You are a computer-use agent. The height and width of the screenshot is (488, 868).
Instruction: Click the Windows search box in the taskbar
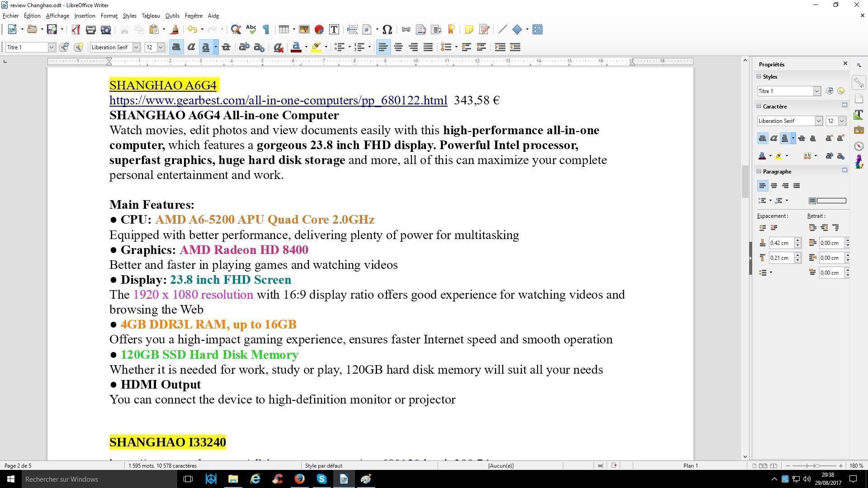90,479
